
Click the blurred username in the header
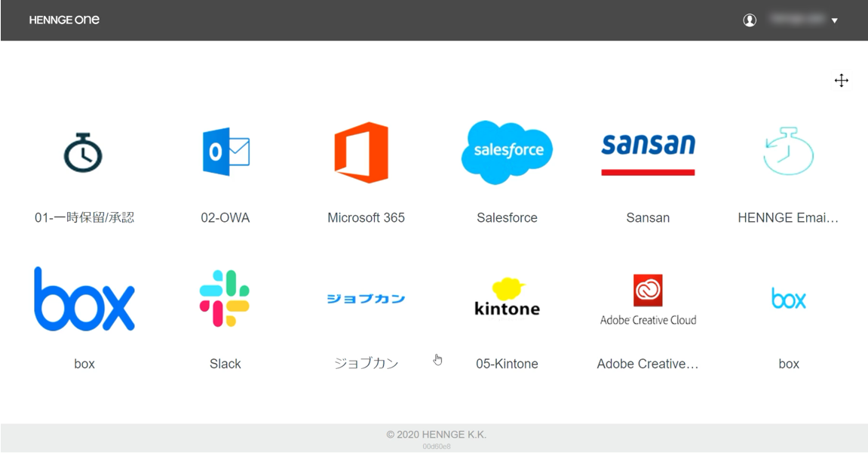pos(796,20)
